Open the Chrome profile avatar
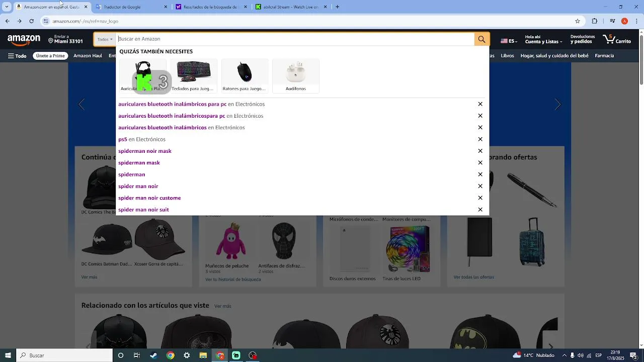The width and height of the screenshot is (644, 362). tap(624, 21)
